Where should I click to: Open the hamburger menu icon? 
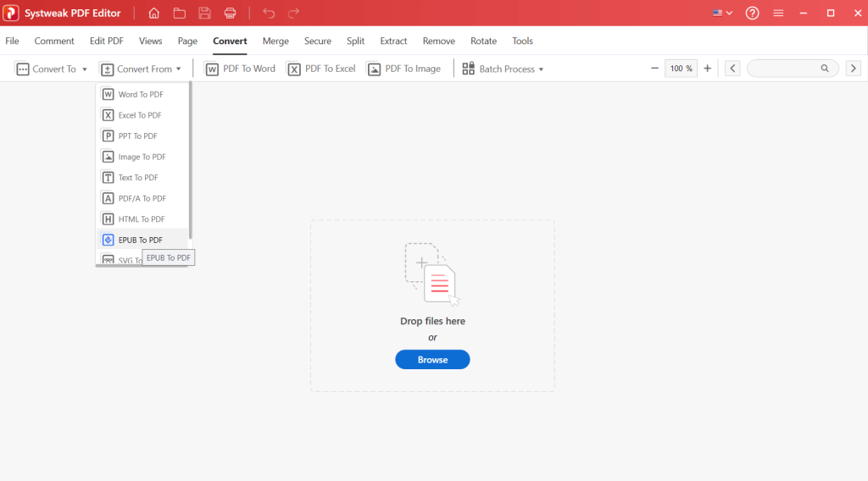[778, 14]
